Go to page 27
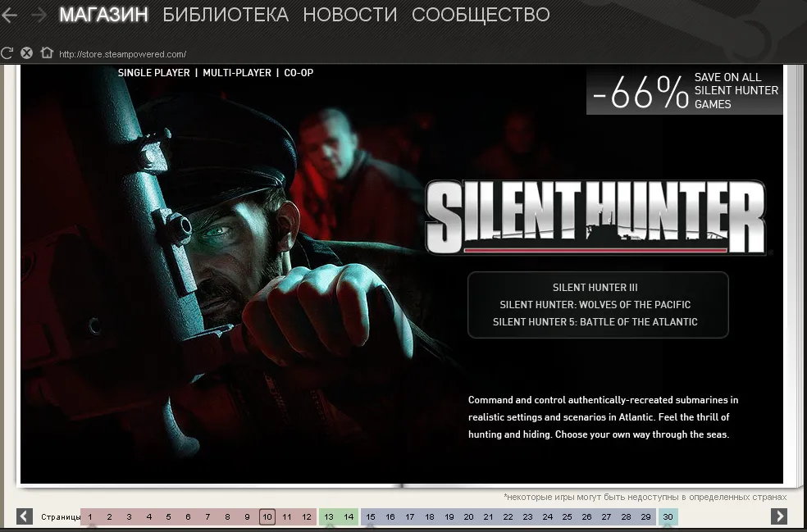This screenshot has height=532, width=807. (606, 516)
